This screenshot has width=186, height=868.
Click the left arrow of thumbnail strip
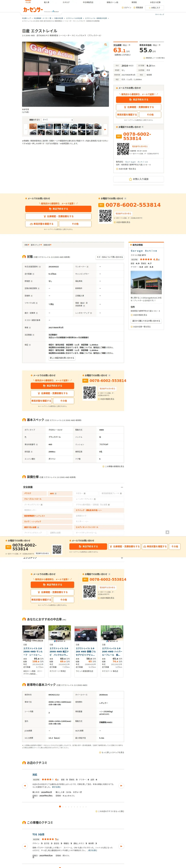click(x=25, y=129)
